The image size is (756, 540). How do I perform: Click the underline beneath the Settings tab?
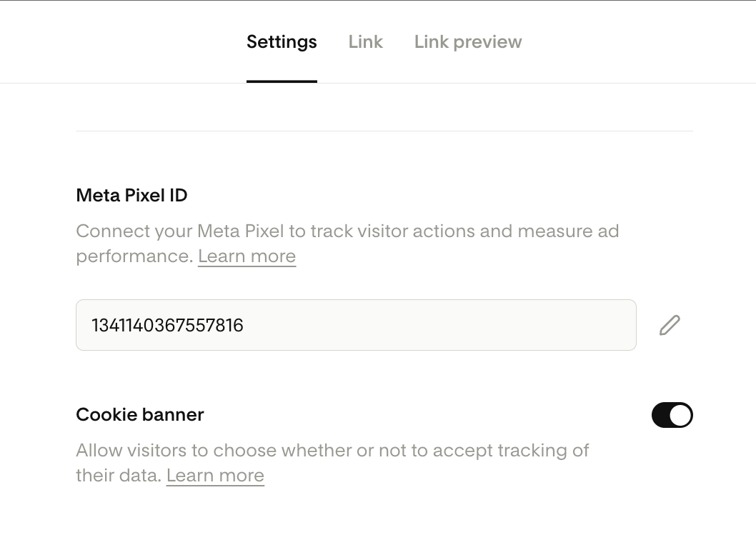[282, 81]
